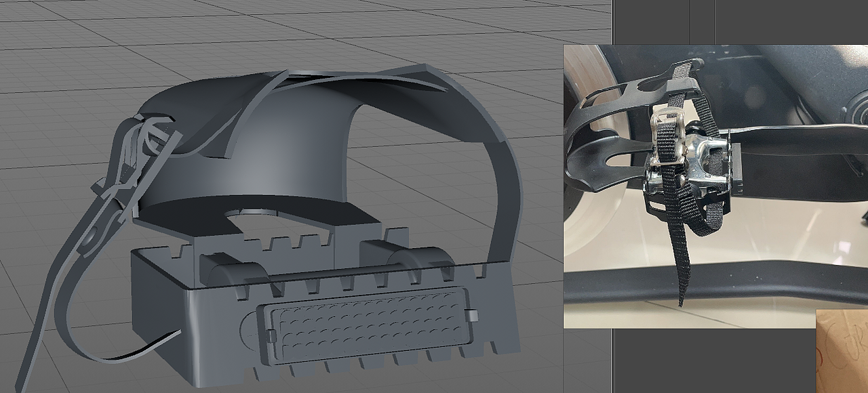Open the pedal reference photo
Viewport: 868px width, 393px height.
click(x=715, y=186)
